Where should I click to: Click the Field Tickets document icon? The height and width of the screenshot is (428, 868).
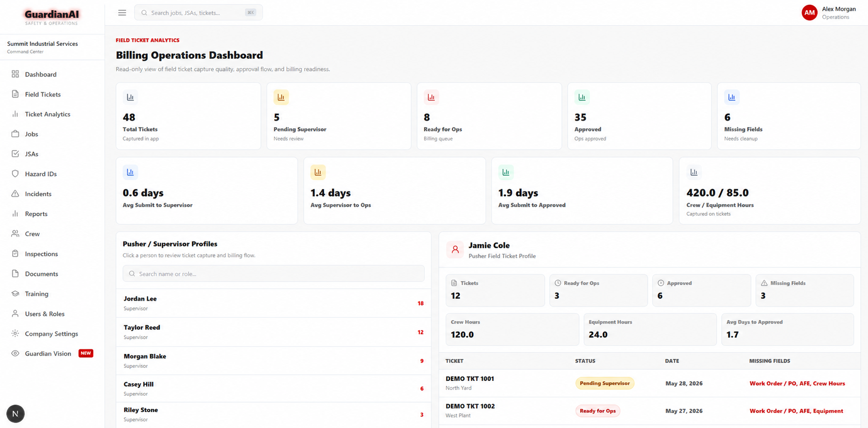[15, 94]
